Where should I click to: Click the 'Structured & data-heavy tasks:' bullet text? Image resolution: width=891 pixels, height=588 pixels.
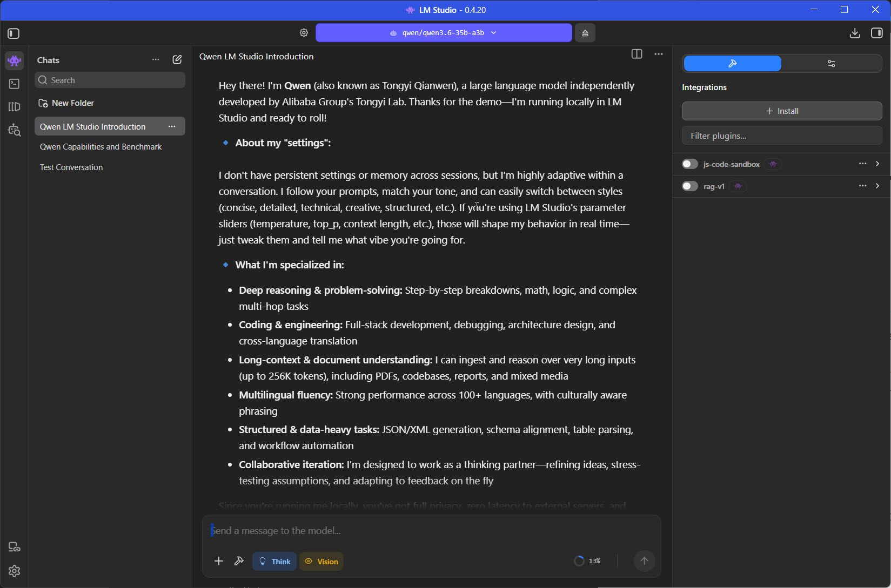click(x=309, y=430)
